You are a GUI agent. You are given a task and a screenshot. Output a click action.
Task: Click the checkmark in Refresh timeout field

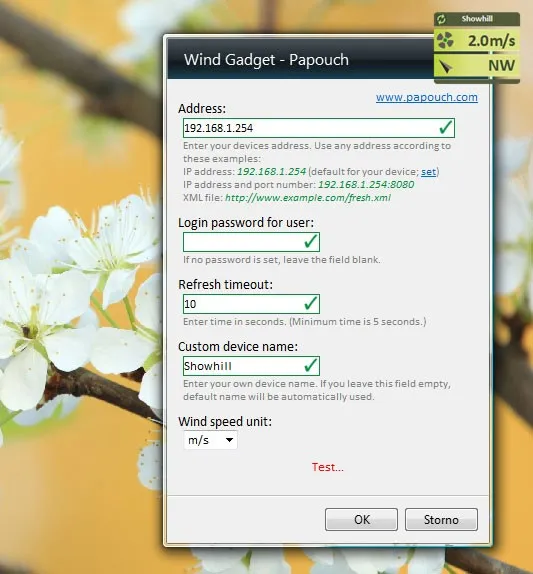(310, 303)
